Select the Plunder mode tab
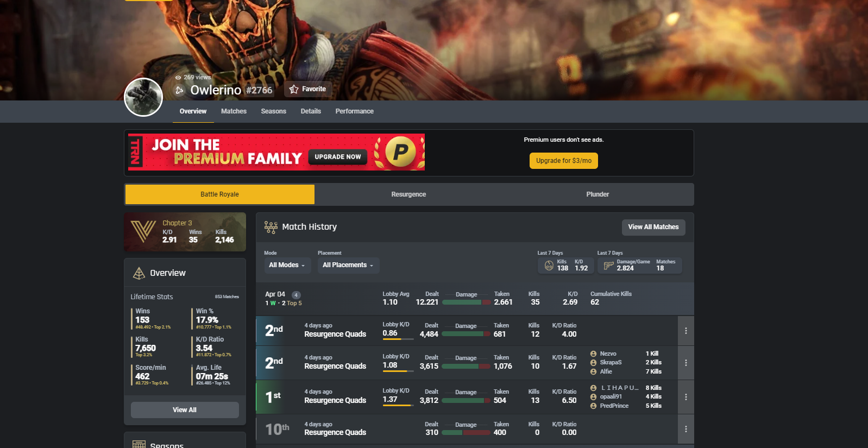 pyautogui.click(x=597, y=194)
